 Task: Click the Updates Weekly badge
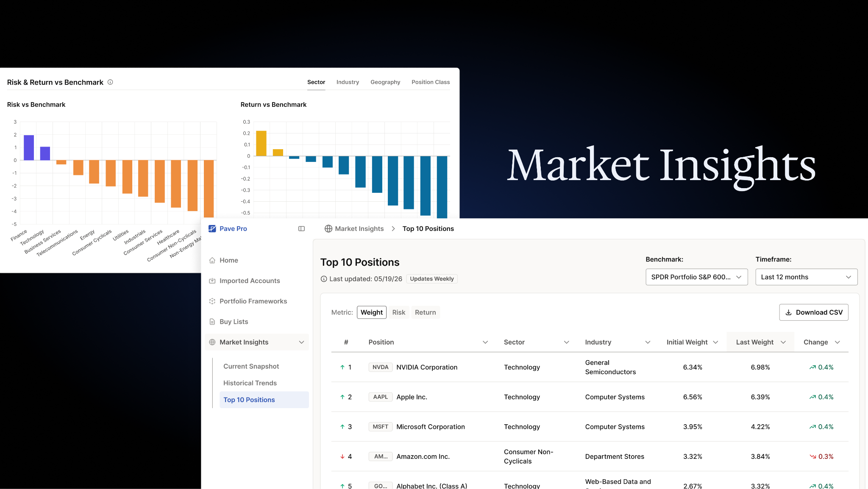(x=432, y=279)
